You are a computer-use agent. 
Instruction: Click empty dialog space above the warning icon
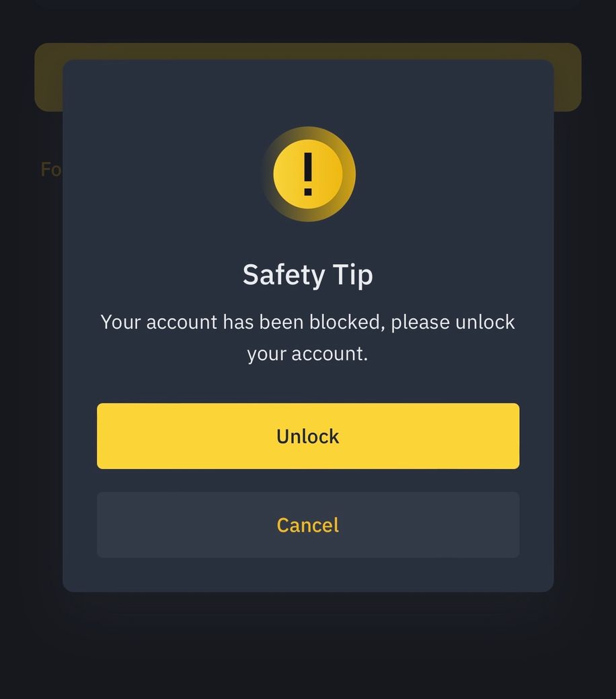point(308,93)
